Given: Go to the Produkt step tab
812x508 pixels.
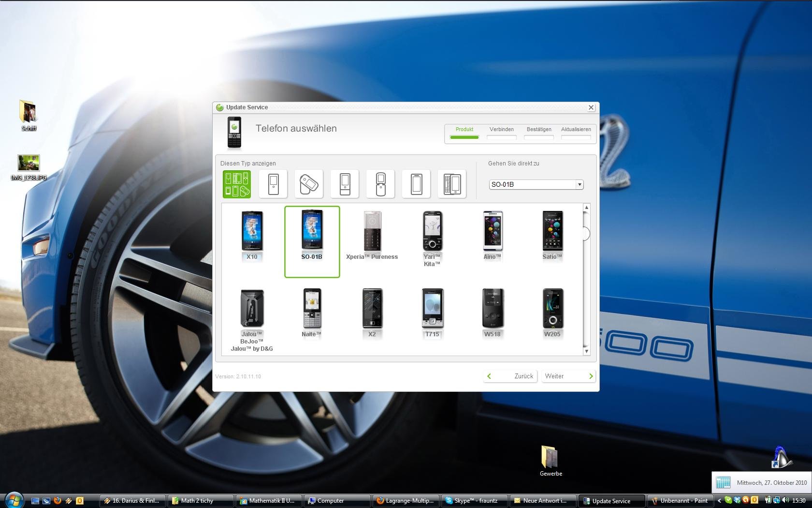Looking at the screenshot, I should pos(464,133).
